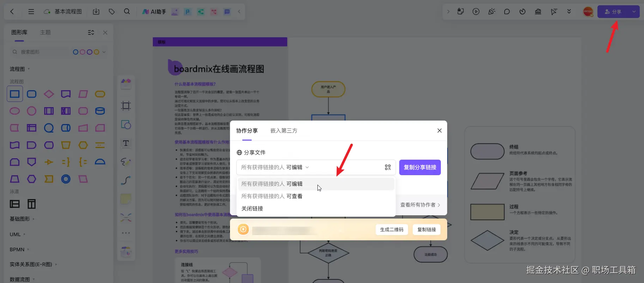The height and width of the screenshot is (283, 644).
Task: Close the shape library panel
Action: point(105,32)
